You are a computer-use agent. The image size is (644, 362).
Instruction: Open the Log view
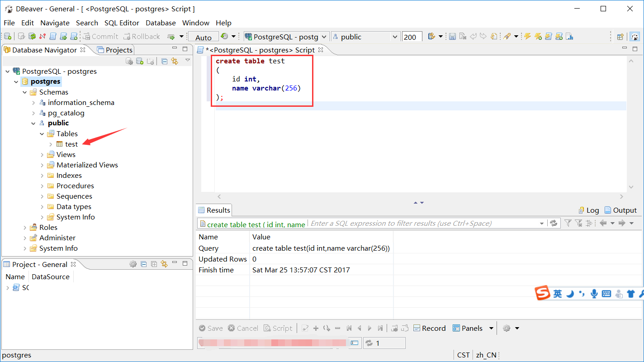click(x=589, y=210)
